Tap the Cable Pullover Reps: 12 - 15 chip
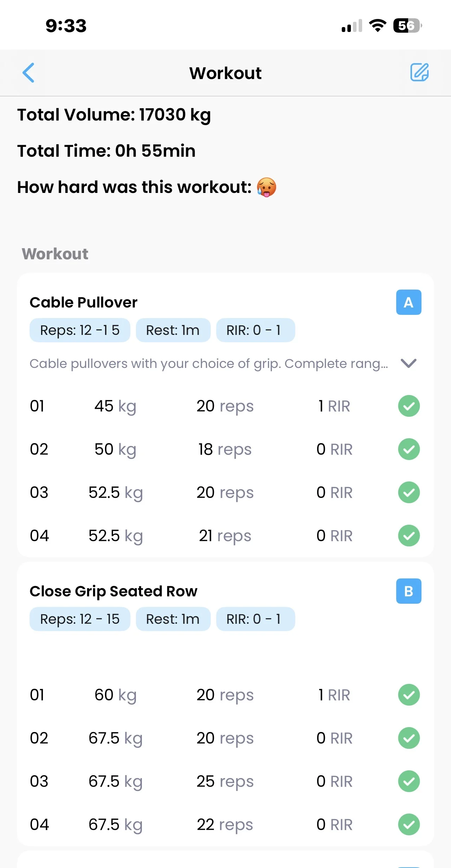 coord(80,330)
